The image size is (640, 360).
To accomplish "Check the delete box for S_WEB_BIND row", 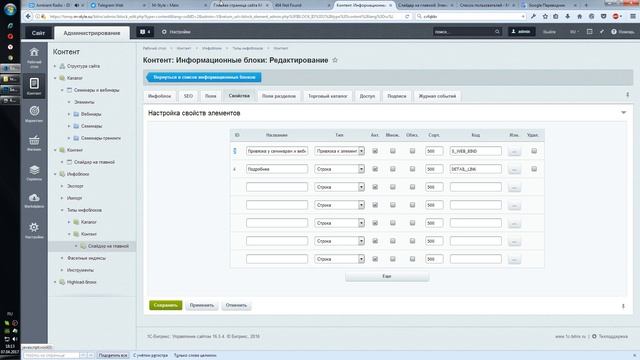I will click(534, 151).
